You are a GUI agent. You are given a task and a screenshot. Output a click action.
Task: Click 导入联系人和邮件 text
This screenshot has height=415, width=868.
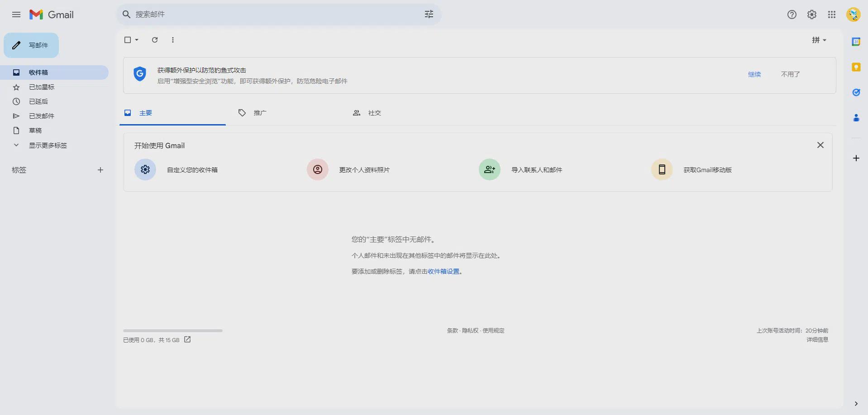coord(537,170)
